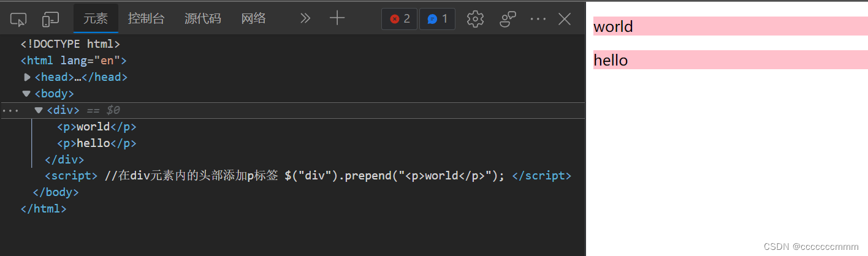The image size is (868, 256).
Task: Switch to the 网络 tab
Action: click(254, 18)
